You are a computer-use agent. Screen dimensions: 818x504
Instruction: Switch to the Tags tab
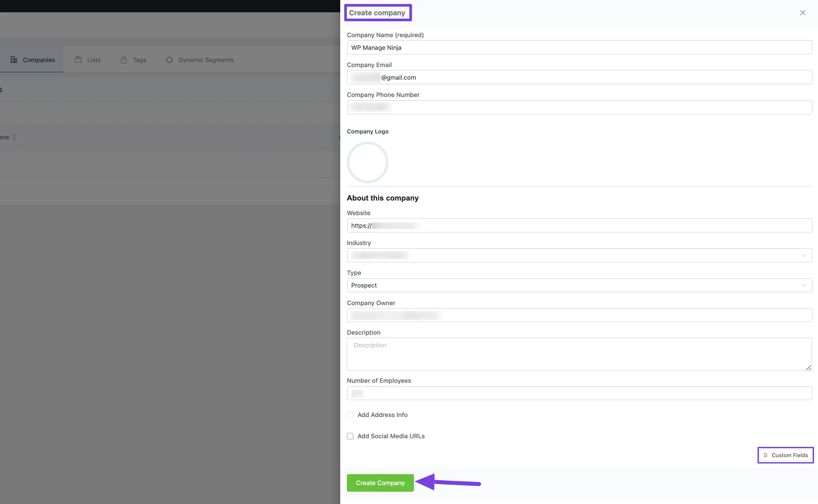pyautogui.click(x=133, y=60)
